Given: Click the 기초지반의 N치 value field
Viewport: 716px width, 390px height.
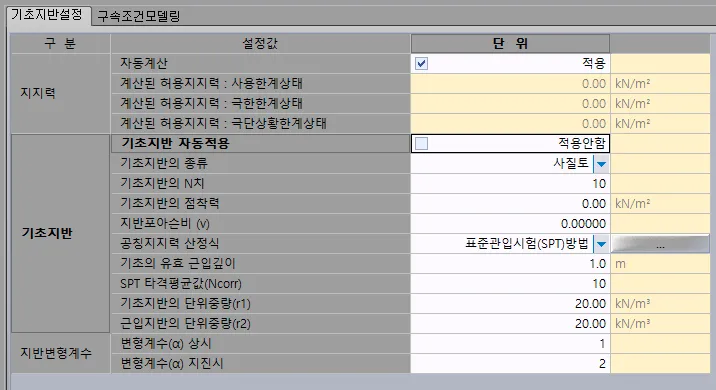Looking at the screenshot, I should coord(510,184).
